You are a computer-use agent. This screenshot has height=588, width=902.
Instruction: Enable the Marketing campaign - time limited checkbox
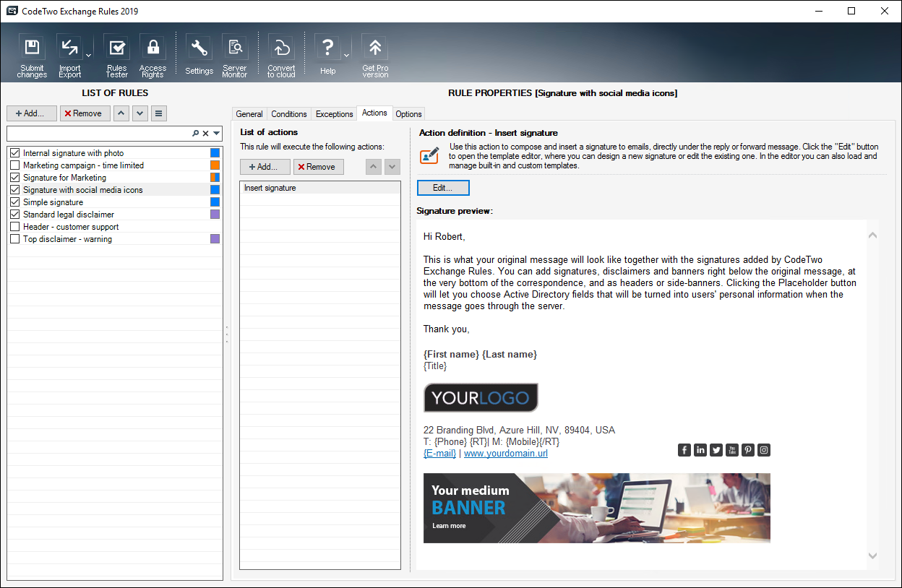point(14,165)
